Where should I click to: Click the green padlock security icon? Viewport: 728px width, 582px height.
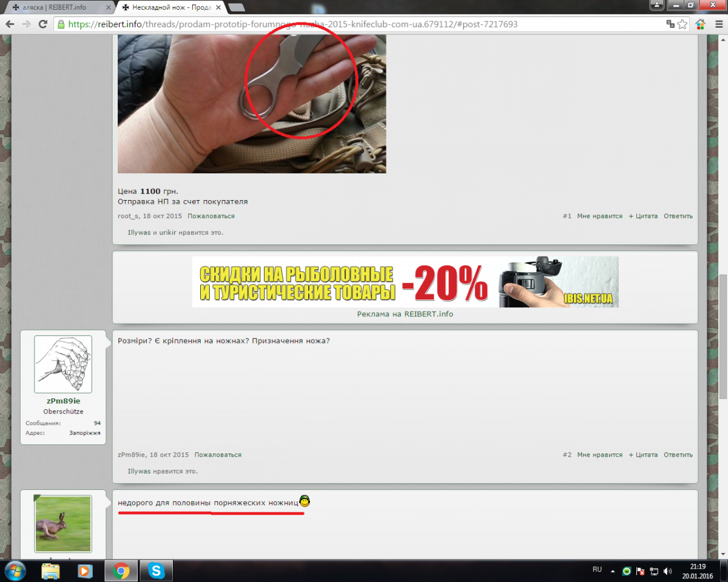(61, 24)
